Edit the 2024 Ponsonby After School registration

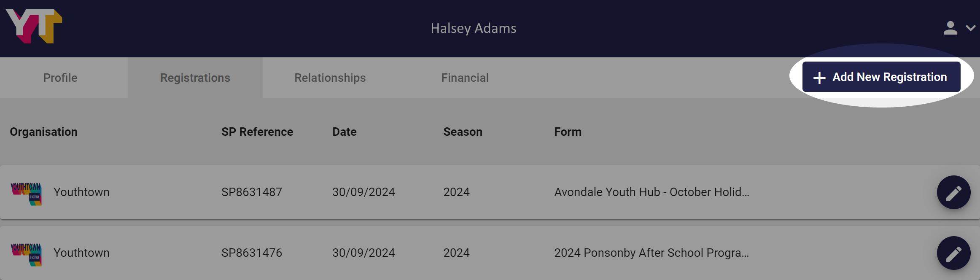(x=953, y=253)
